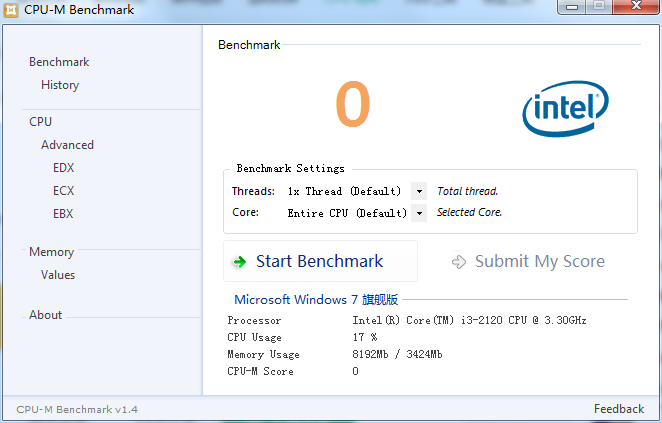Select the 1x Thread (Default) combo box
This screenshot has height=423, width=662.
click(x=356, y=191)
